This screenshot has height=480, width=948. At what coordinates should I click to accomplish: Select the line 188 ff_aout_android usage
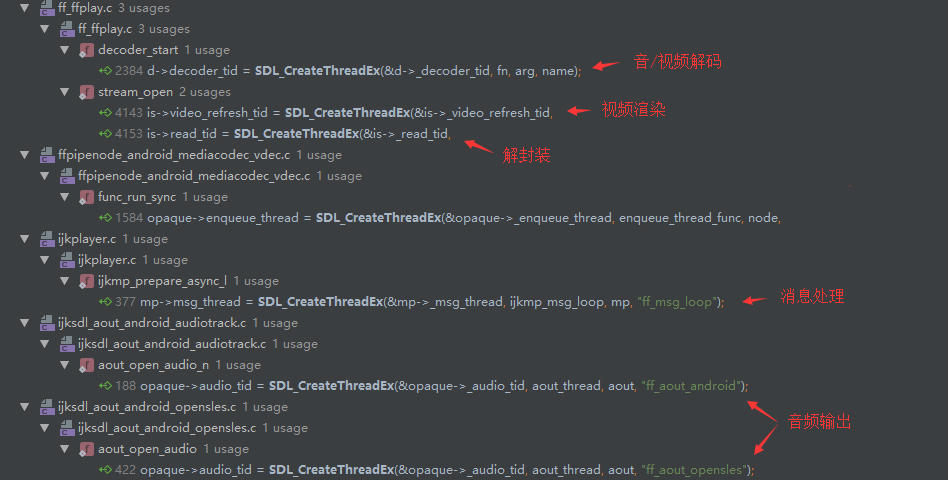pyautogui.click(x=424, y=386)
